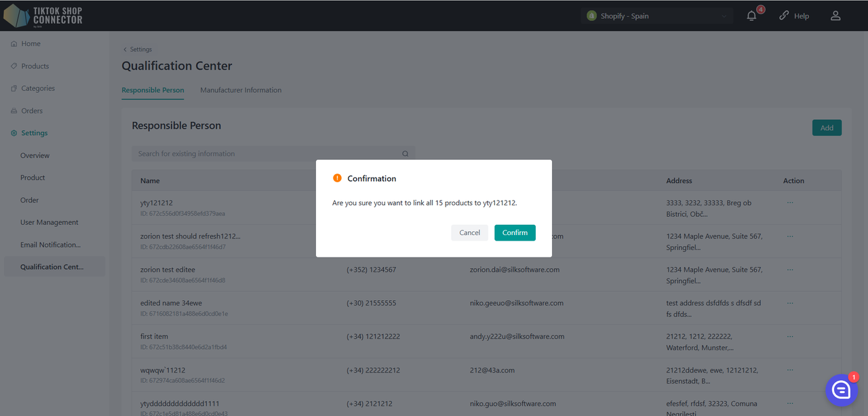Open Categories in the sidebar

tap(37, 89)
